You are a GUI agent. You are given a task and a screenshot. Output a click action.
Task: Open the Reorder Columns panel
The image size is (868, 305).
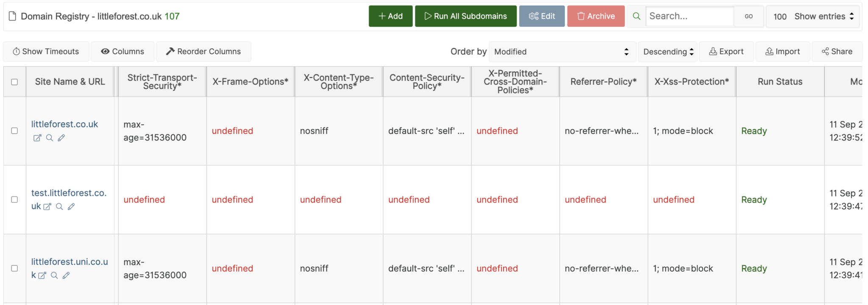click(203, 51)
